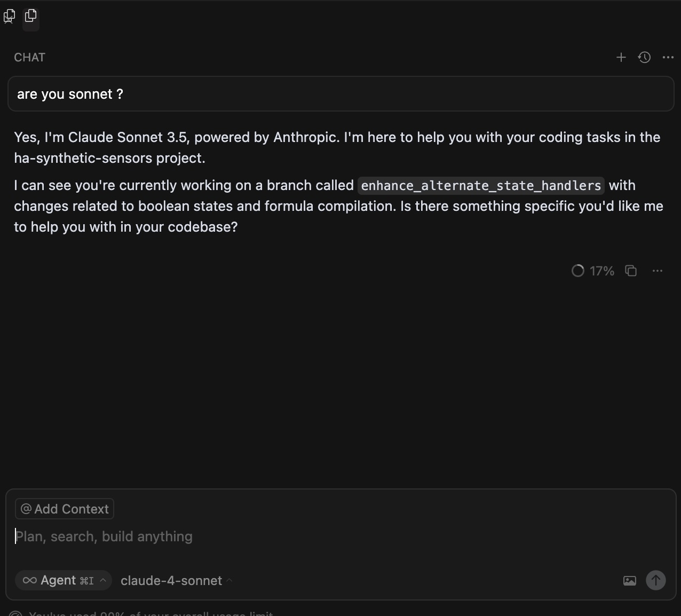Viewport: 681px width, 616px height.
Task: Open chat panel more options menu
Action: pos(668,57)
